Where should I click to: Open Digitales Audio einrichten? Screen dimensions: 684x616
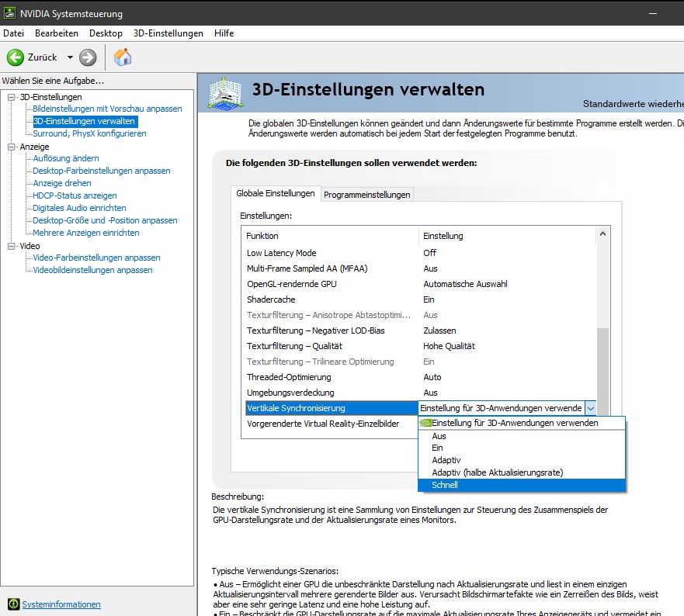(79, 208)
